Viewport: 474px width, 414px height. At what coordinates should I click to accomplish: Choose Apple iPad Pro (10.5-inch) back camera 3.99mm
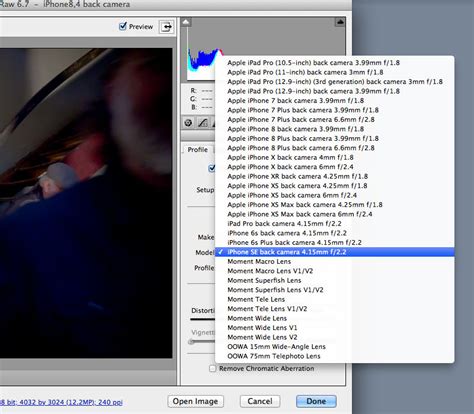[x=335, y=63]
